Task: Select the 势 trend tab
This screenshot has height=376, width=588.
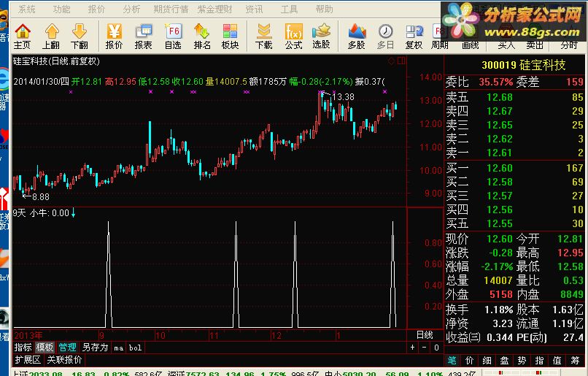Action: pyautogui.click(x=522, y=361)
